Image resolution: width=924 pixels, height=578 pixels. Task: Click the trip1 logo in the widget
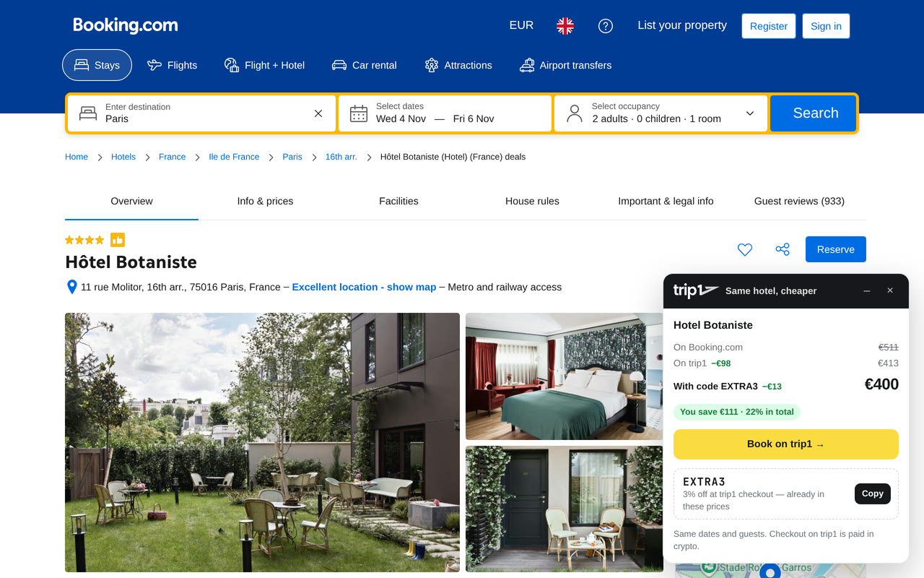pyautogui.click(x=696, y=290)
